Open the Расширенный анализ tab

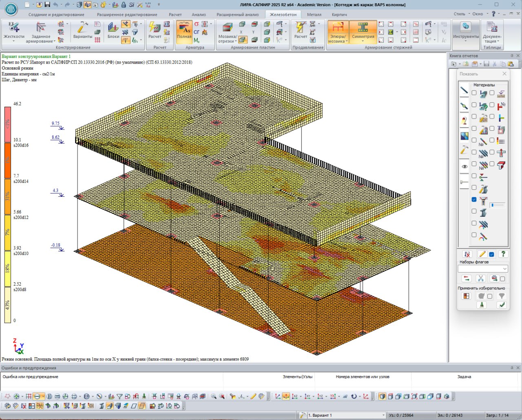pos(237,15)
